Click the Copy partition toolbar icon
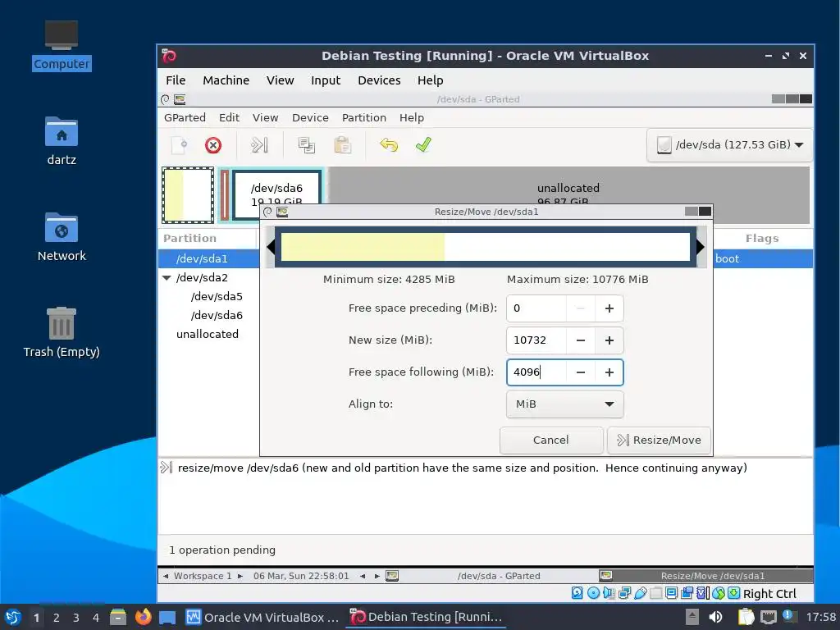The image size is (840, 630). [307, 145]
